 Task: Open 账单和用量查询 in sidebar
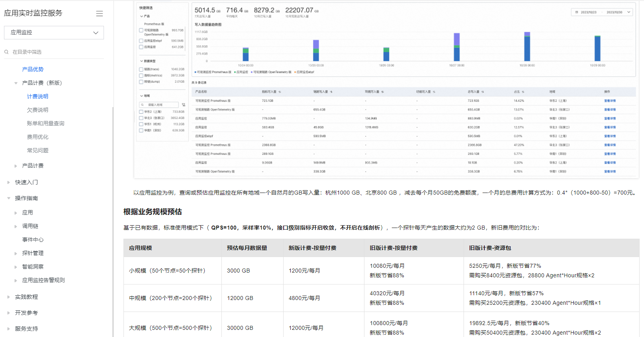(46, 123)
